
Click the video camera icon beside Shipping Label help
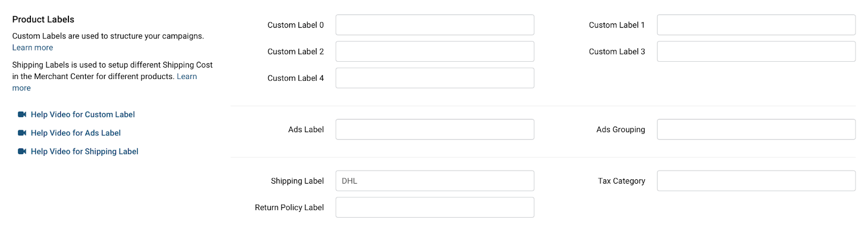[22, 152]
